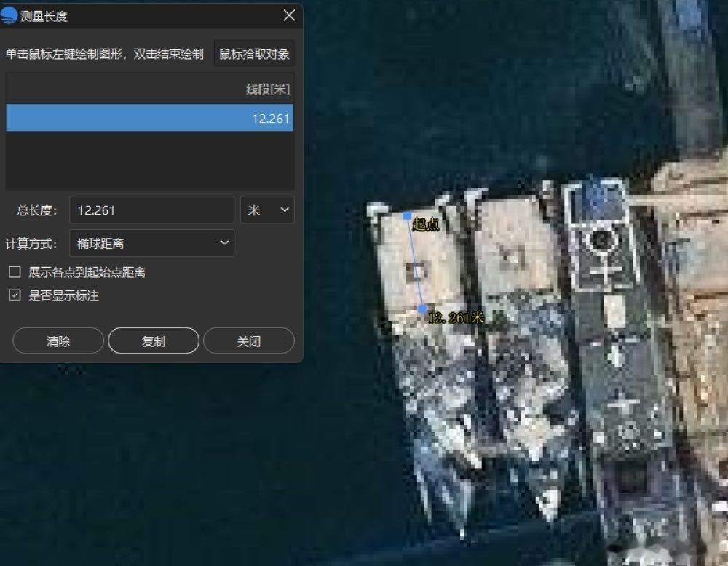This screenshot has height=566, width=728.
Task: Open the unit selector next to 总长度
Action: click(x=267, y=210)
